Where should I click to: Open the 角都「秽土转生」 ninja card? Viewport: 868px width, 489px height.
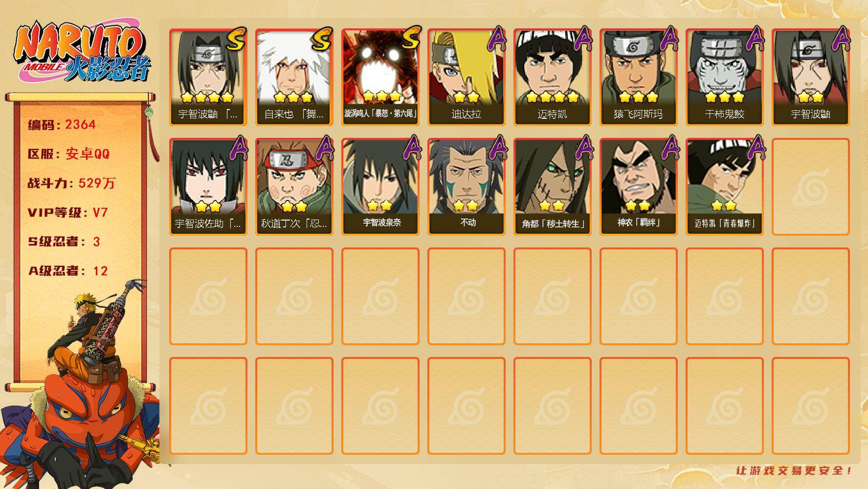coord(553,187)
